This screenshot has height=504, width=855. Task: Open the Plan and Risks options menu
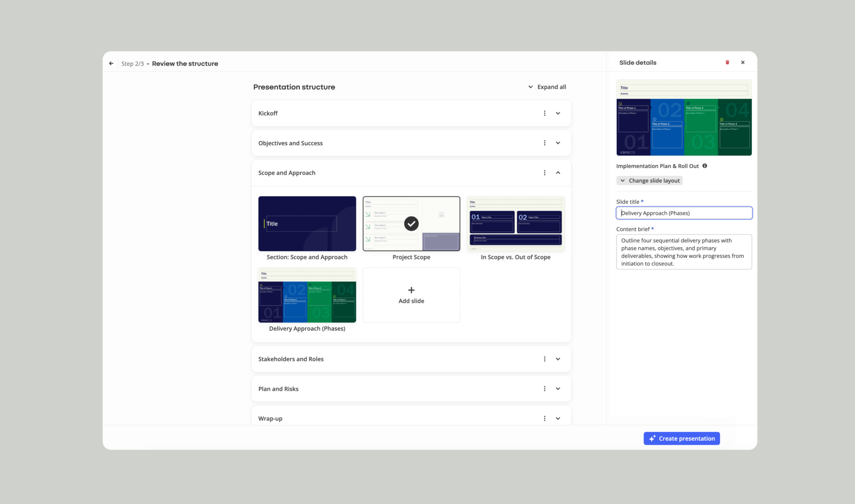point(544,389)
